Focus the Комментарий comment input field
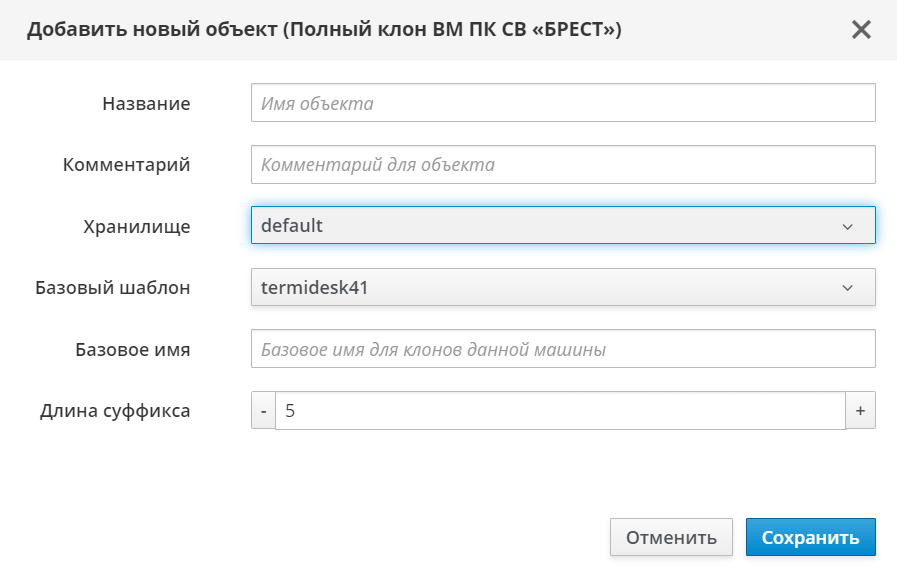This screenshot has width=897, height=578. 563,164
